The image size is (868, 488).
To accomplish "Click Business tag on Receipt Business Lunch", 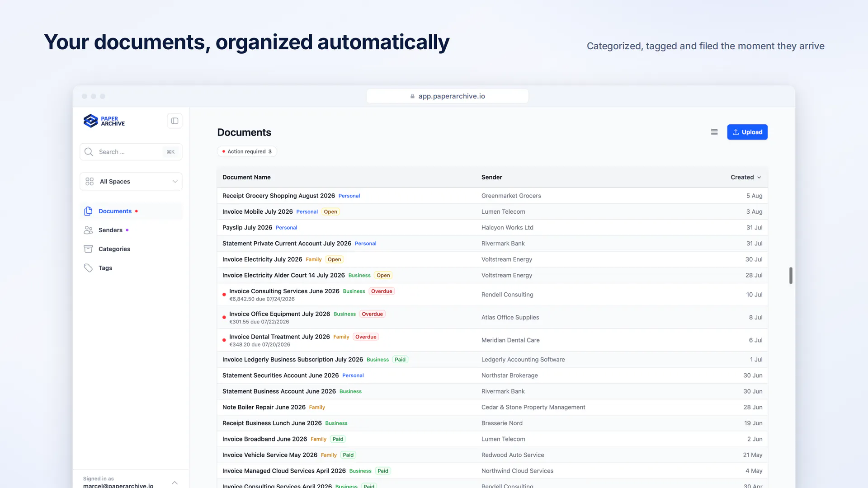I will point(336,423).
